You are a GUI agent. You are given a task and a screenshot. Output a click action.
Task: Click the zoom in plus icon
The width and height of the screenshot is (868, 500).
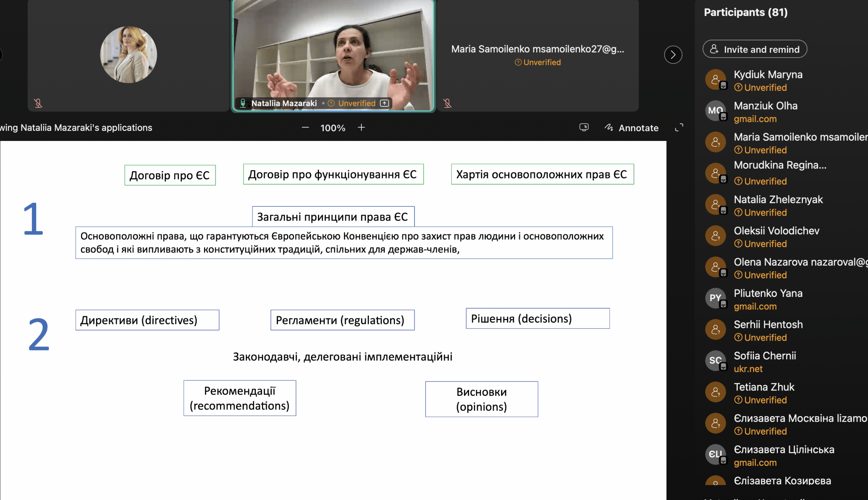361,128
